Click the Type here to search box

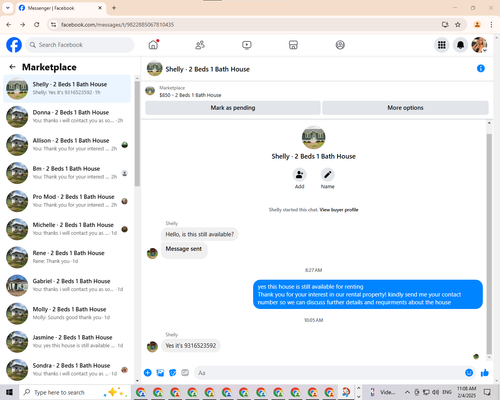click(75, 392)
